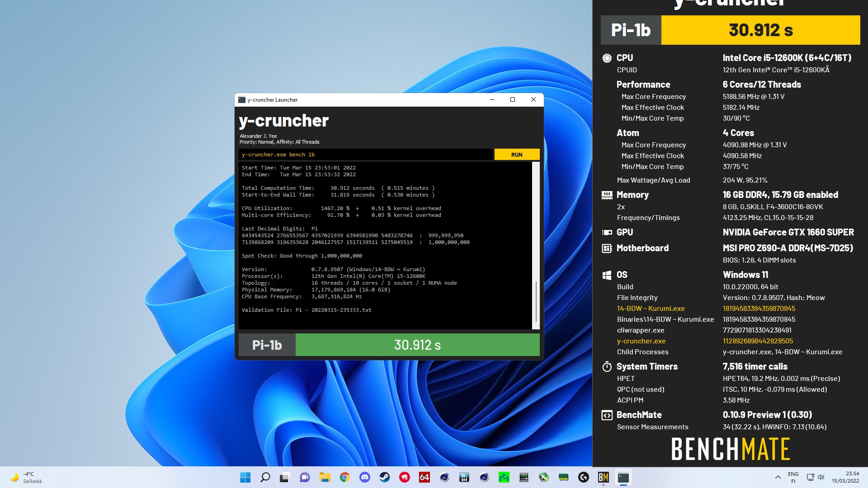Viewport: 868px width, 488px height.
Task: Click the BenchMate code-bracket icon
Action: point(607,415)
